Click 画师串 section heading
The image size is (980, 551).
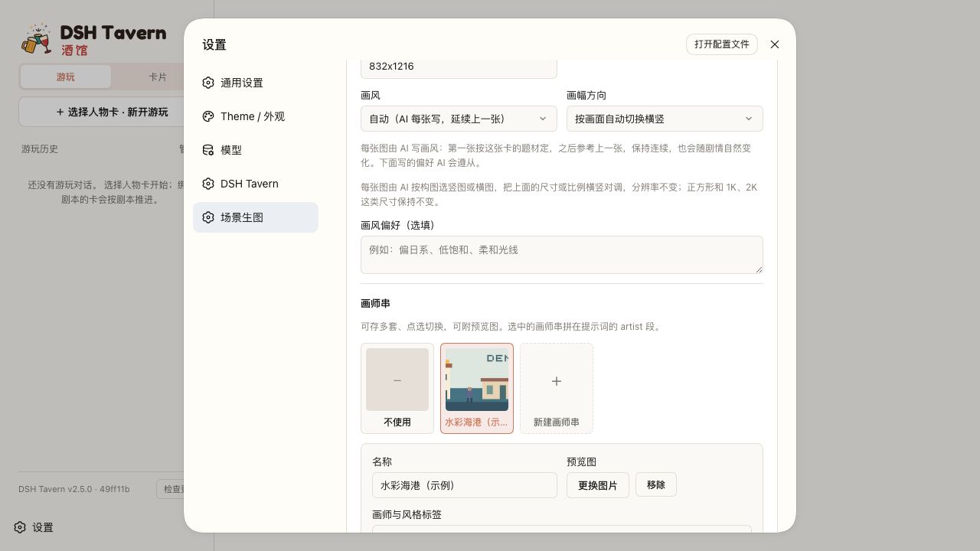[x=375, y=304]
